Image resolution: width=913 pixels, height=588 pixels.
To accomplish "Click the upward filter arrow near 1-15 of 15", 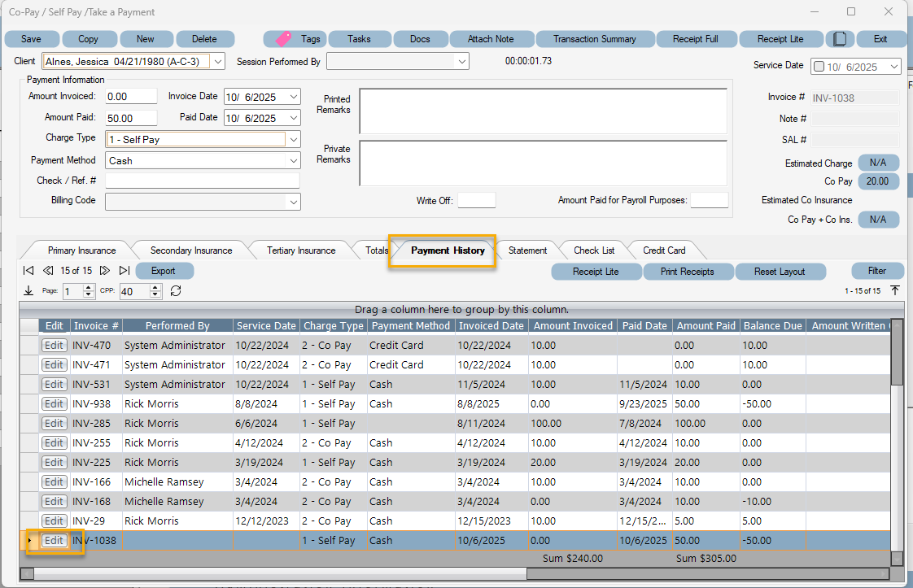I will [x=895, y=290].
